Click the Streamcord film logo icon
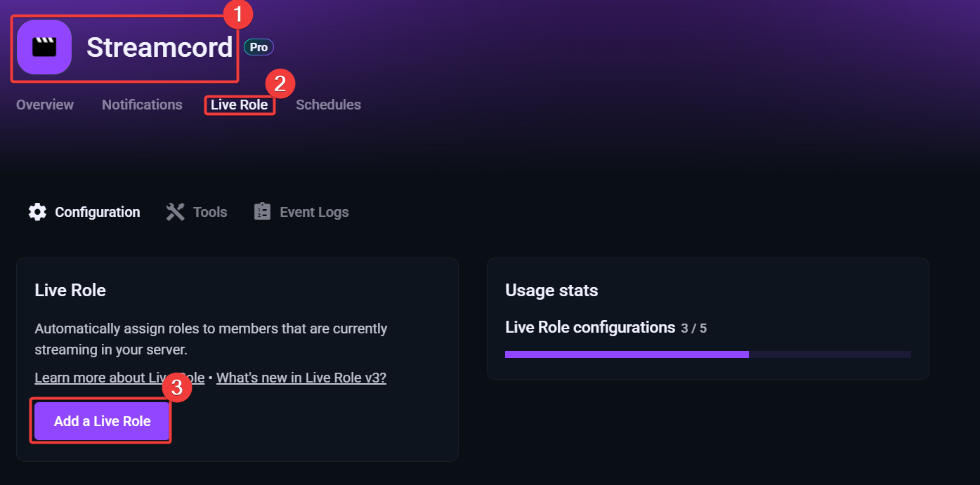Viewport: 980px width, 485px height. pos(43,47)
